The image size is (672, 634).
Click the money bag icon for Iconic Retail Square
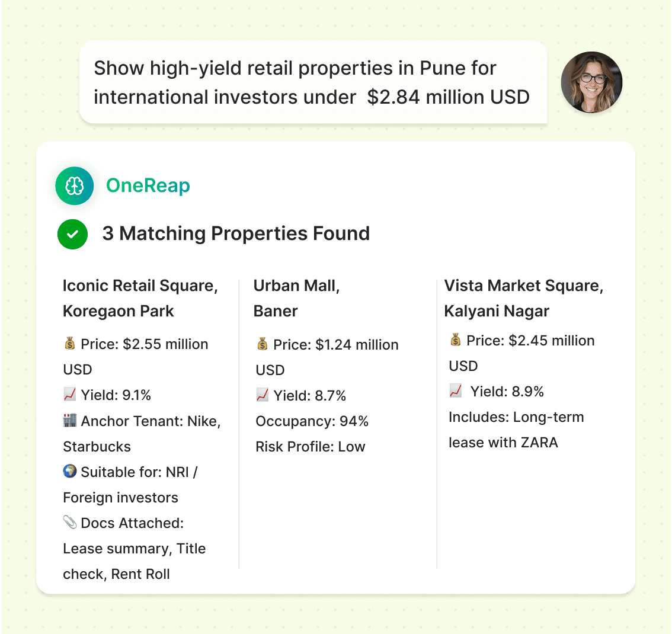(70, 344)
